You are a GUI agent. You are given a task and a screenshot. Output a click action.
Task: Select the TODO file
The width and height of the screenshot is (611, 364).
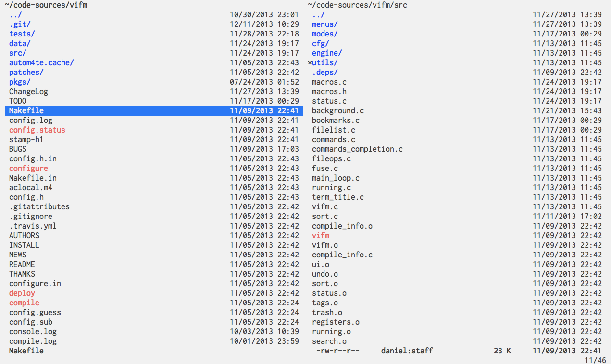[18, 101]
